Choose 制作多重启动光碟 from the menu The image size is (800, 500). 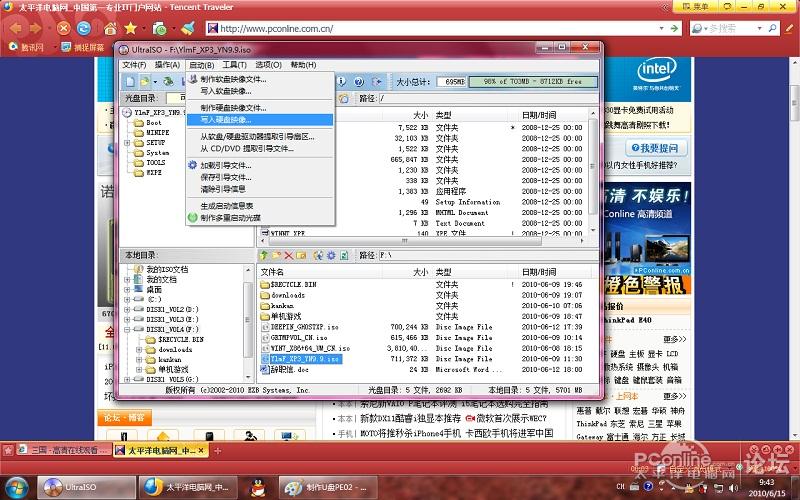[230, 216]
